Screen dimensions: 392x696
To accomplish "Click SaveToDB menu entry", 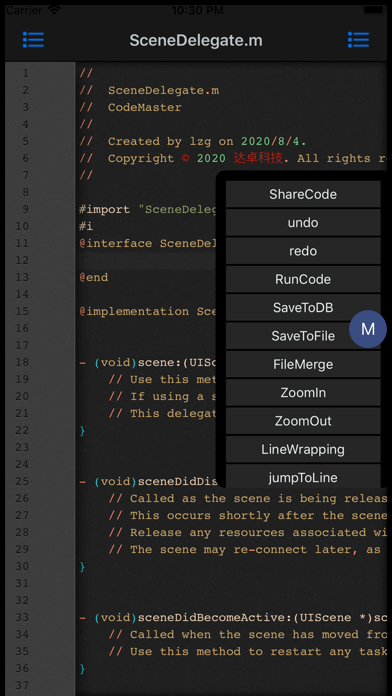I will (303, 308).
